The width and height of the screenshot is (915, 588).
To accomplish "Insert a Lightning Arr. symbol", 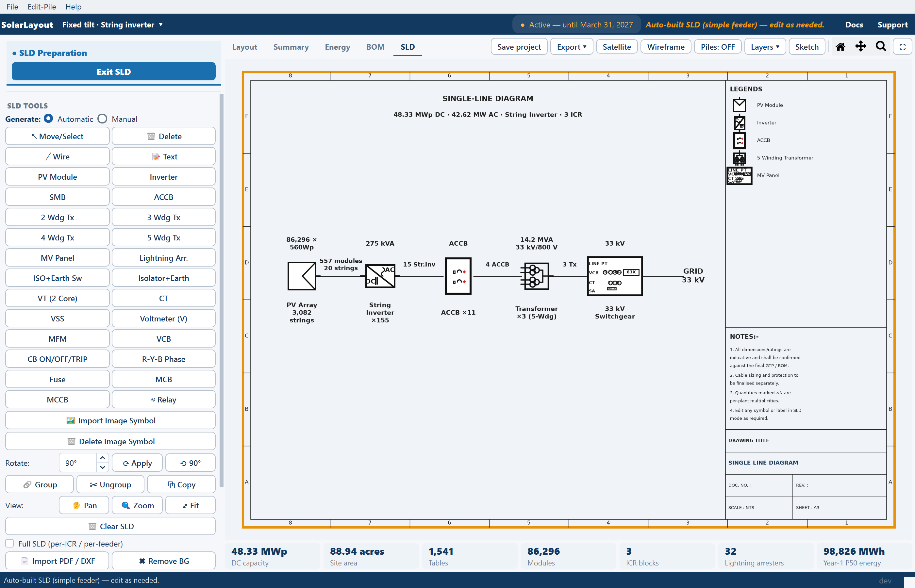I will pos(163,258).
